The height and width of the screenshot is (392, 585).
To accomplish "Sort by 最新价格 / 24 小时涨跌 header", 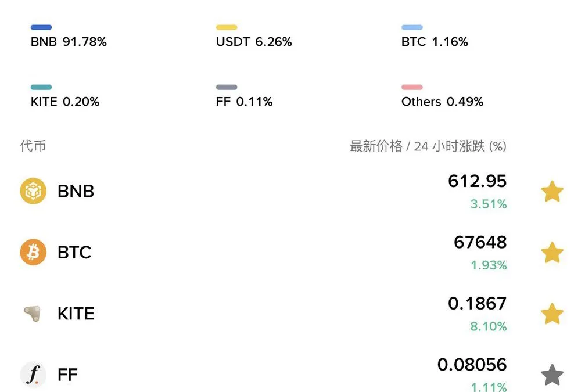I will click(428, 146).
